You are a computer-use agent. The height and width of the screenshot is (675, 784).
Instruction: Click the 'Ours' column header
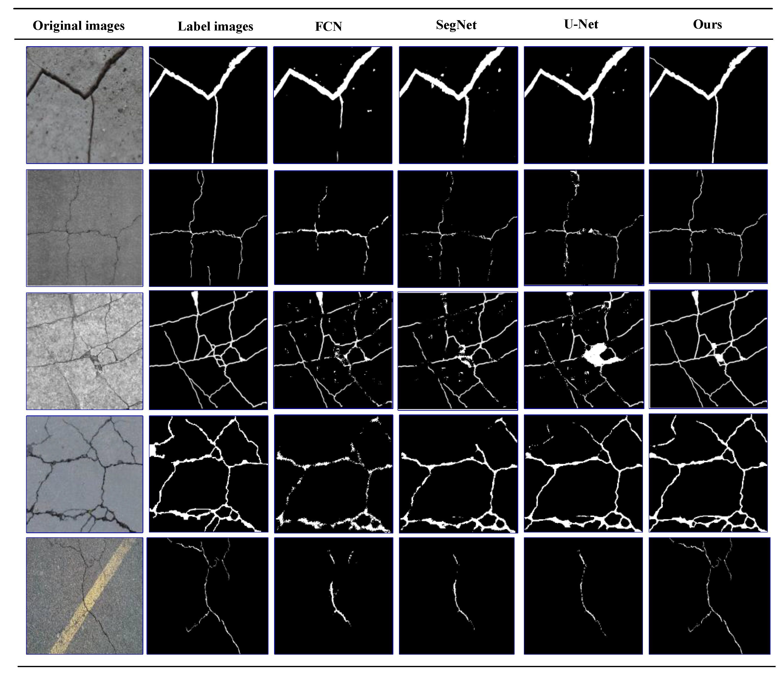coord(707,25)
